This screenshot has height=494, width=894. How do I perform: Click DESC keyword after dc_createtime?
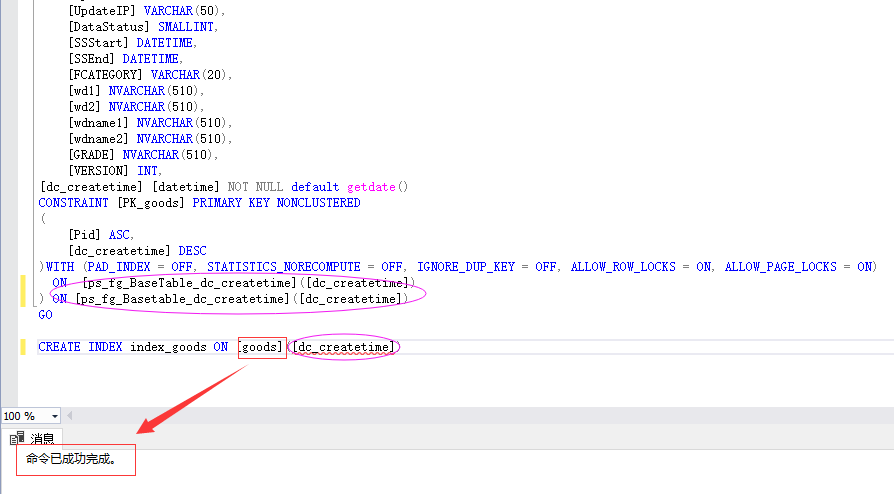coord(192,251)
